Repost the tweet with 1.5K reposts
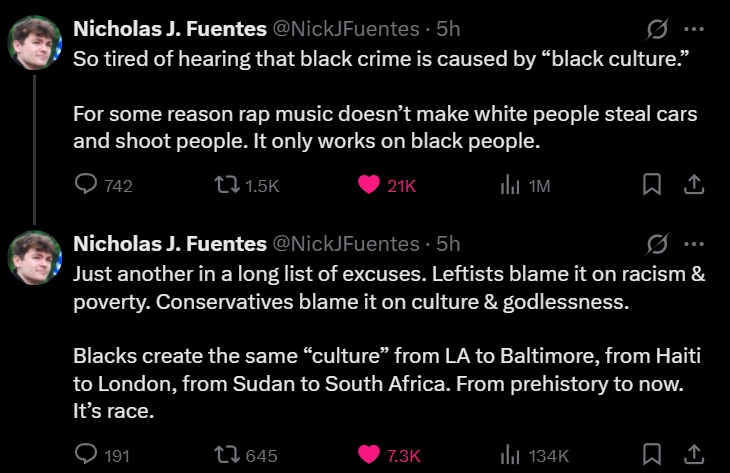The height and width of the screenshot is (473, 730). click(229, 185)
